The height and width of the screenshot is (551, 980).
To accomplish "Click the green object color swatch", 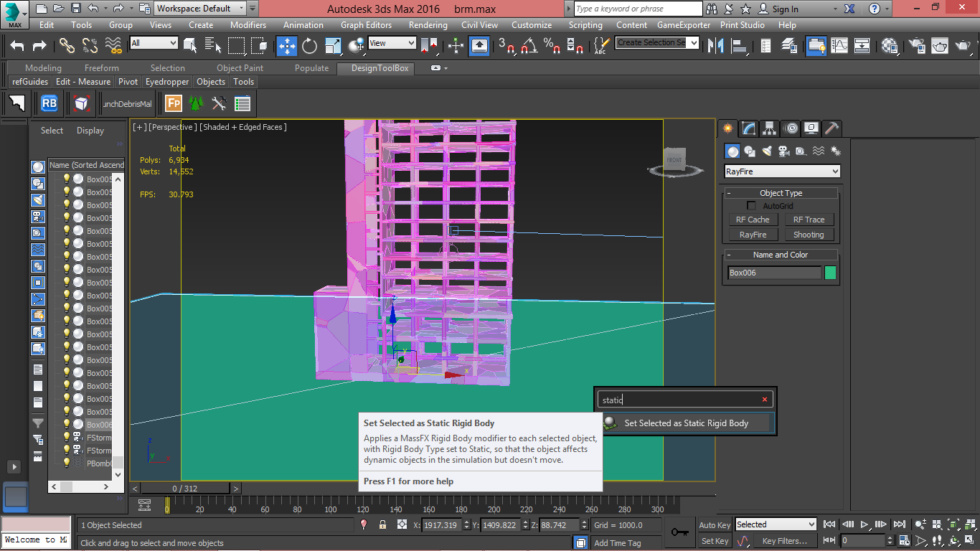I will (831, 273).
